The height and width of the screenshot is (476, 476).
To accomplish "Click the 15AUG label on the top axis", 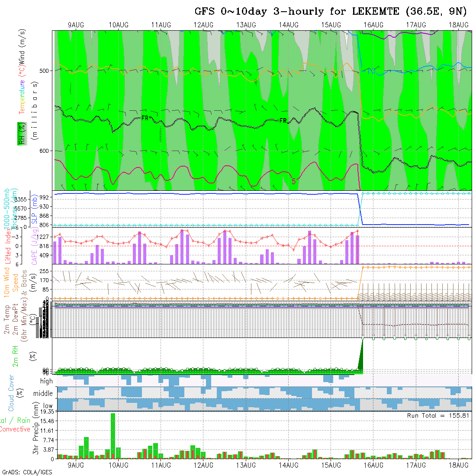I will (x=331, y=25).
